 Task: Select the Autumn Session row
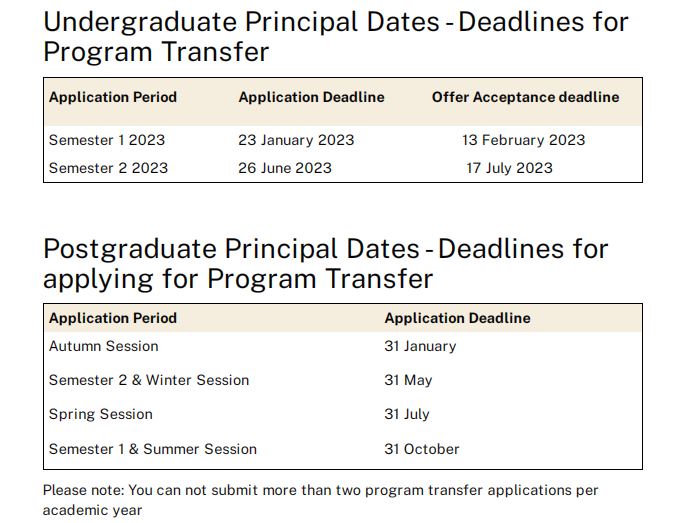pyautogui.click(x=343, y=346)
